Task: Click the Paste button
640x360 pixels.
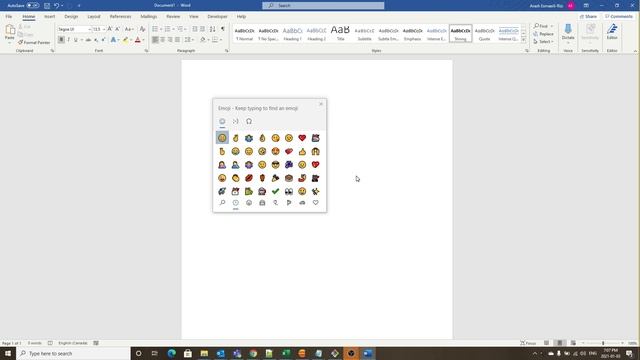Action: [x=10, y=33]
